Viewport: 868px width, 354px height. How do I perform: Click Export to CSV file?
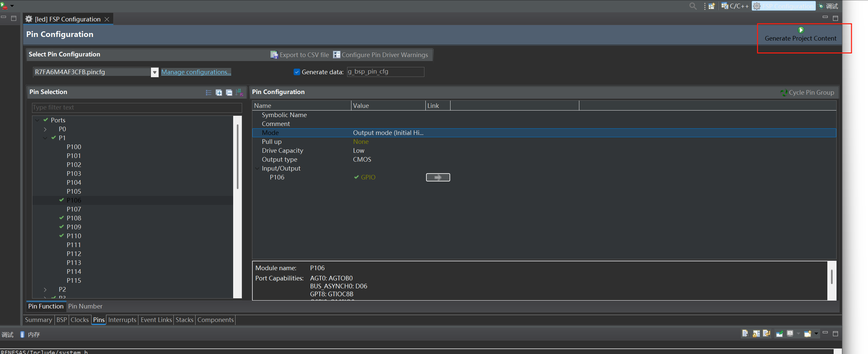click(300, 55)
